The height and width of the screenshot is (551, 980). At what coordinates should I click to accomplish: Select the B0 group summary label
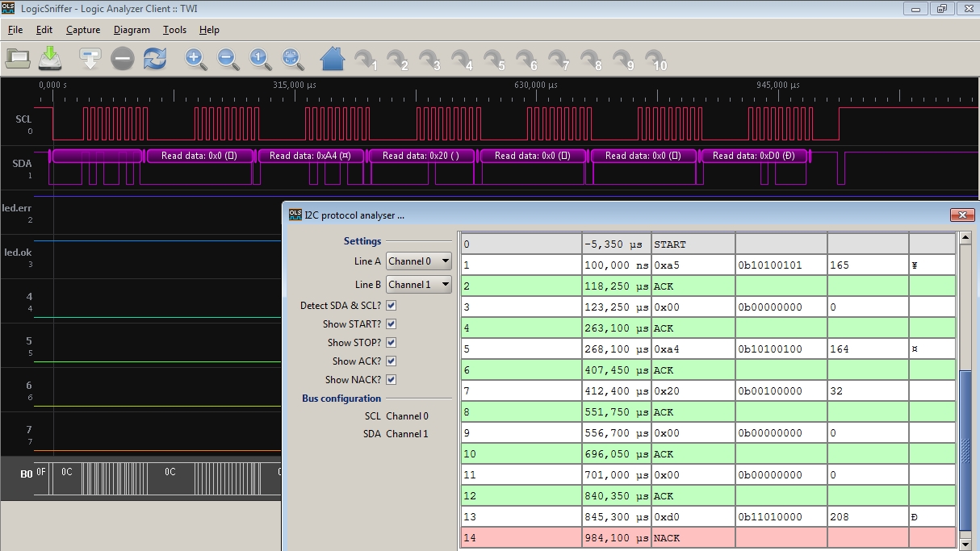25,474
